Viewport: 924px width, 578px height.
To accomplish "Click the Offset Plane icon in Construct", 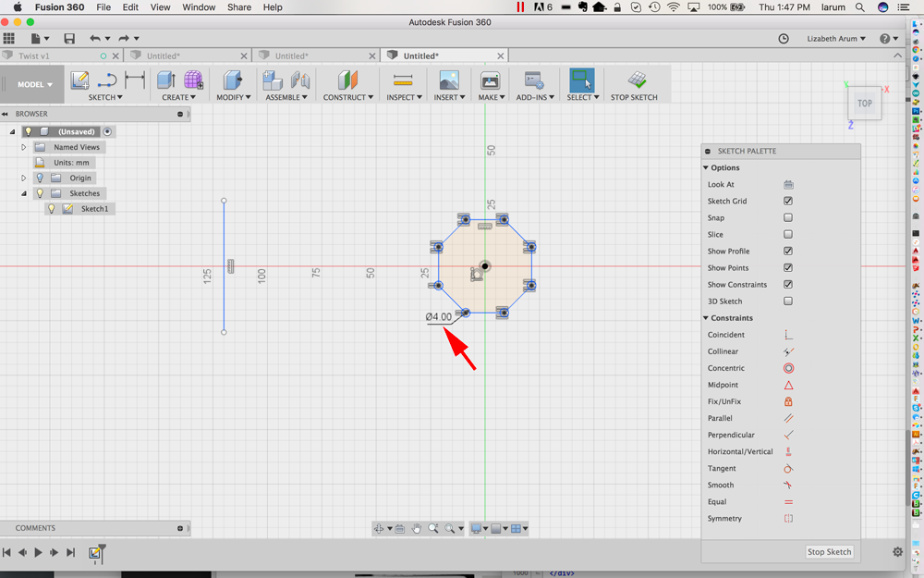I will click(x=347, y=80).
